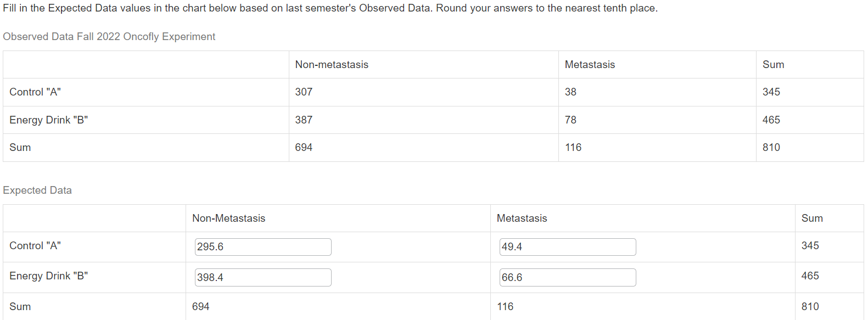This screenshot has width=868, height=320.
Task: Select the observed value 78 cell
Action: [657, 120]
